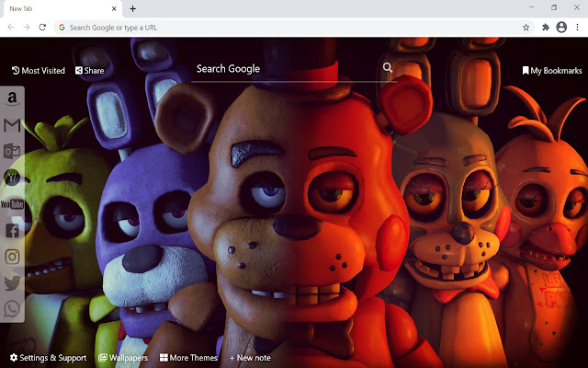
Task: Open the Outlook shortcut icon
Action: point(12,151)
